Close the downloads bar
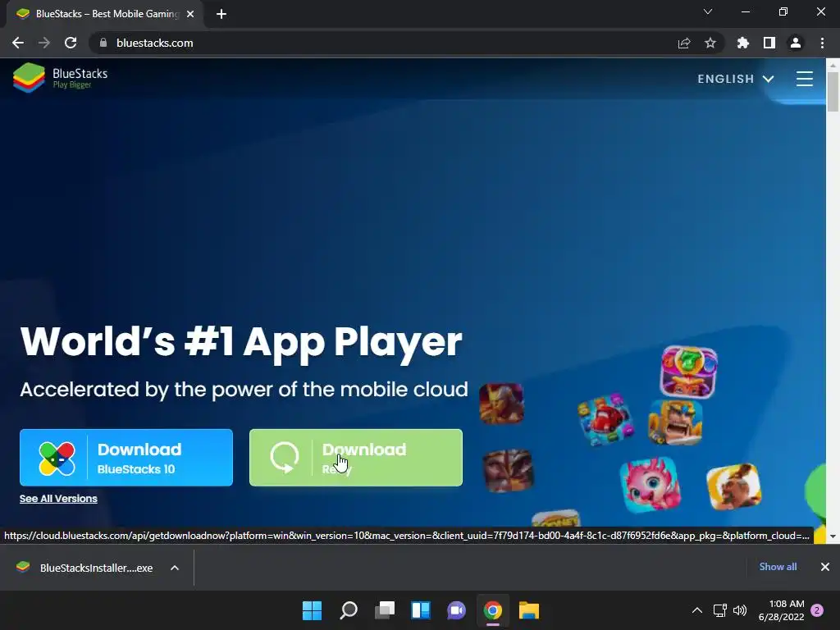The image size is (840, 630). tap(825, 567)
